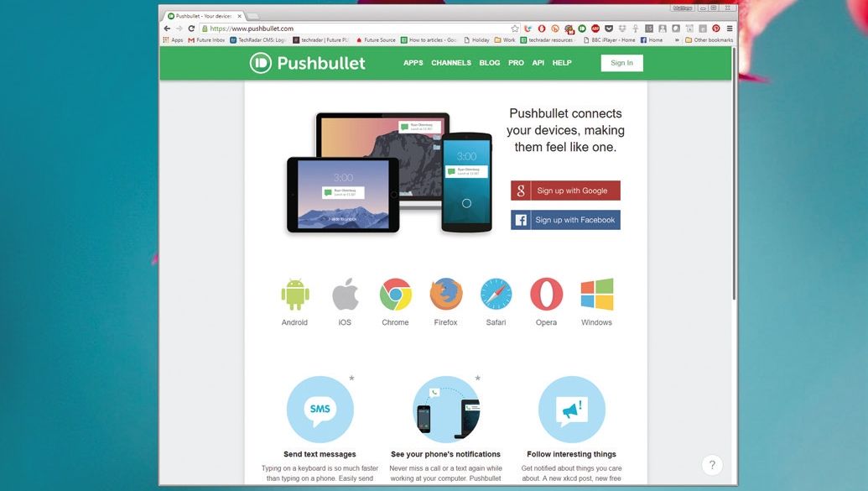Open the Future Source bookmark
868x491 pixels.
coord(376,40)
